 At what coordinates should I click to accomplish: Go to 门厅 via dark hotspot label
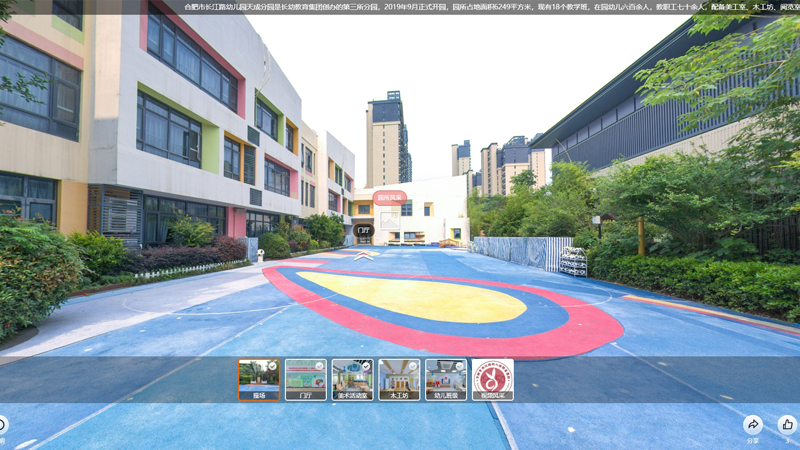point(364,231)
